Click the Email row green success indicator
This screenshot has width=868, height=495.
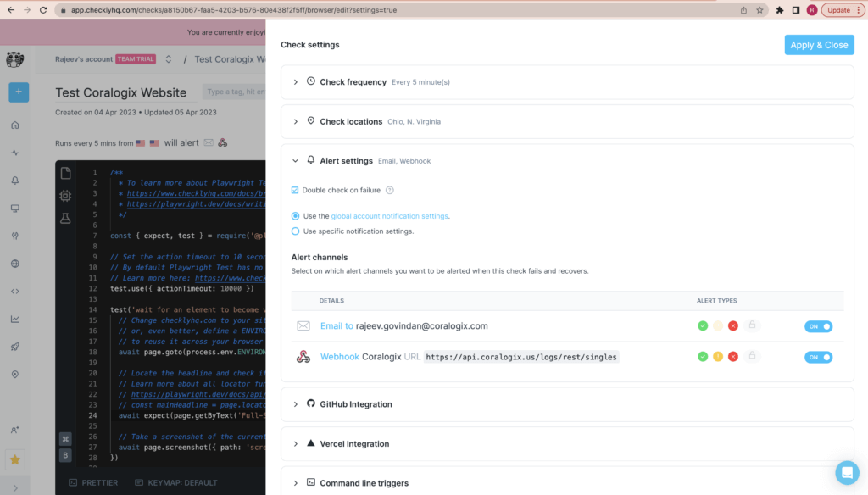coord(703,326)
